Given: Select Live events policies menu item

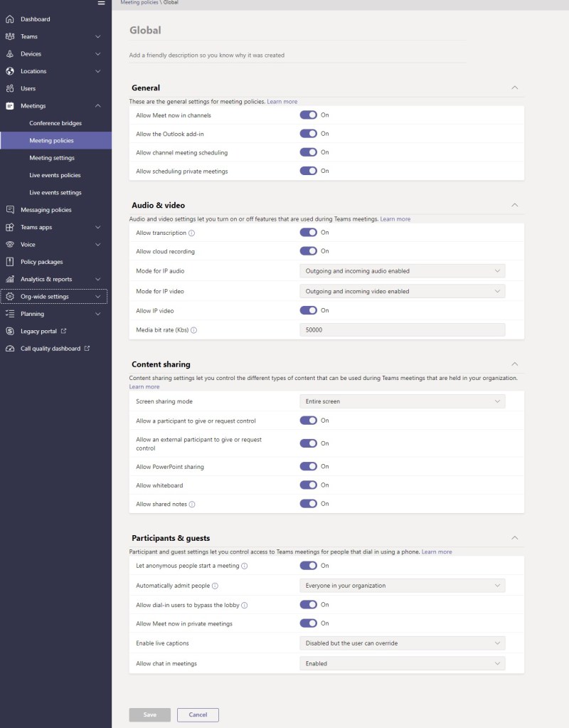Looking at the screenshot, I should point(55,175).
